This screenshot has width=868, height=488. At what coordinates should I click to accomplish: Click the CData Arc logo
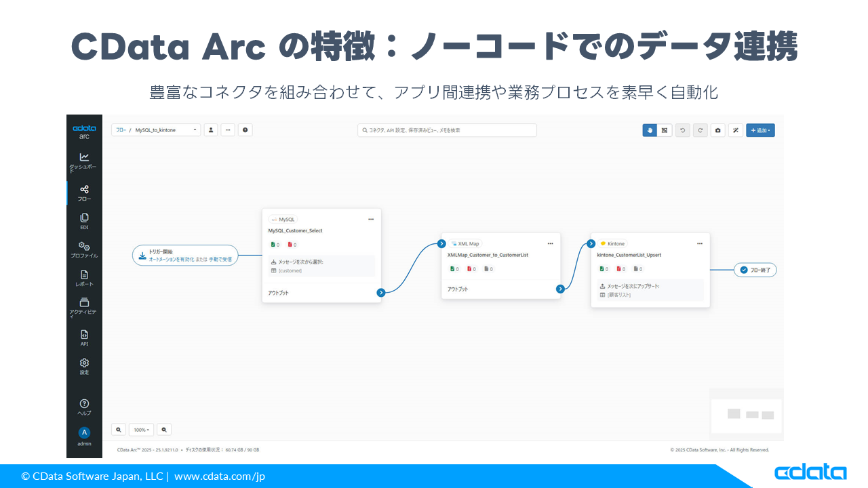click(84, 131)
